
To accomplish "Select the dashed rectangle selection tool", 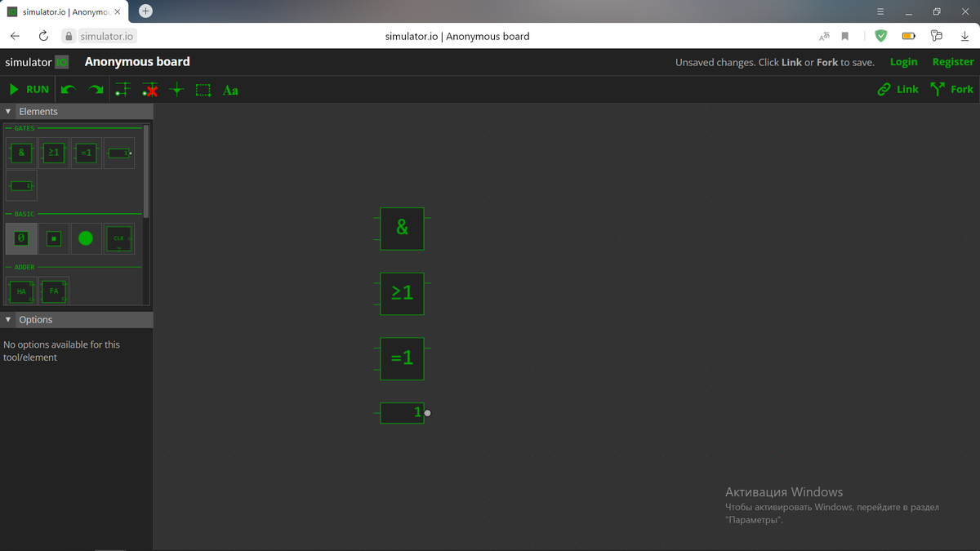I will [x=203, y=90].
